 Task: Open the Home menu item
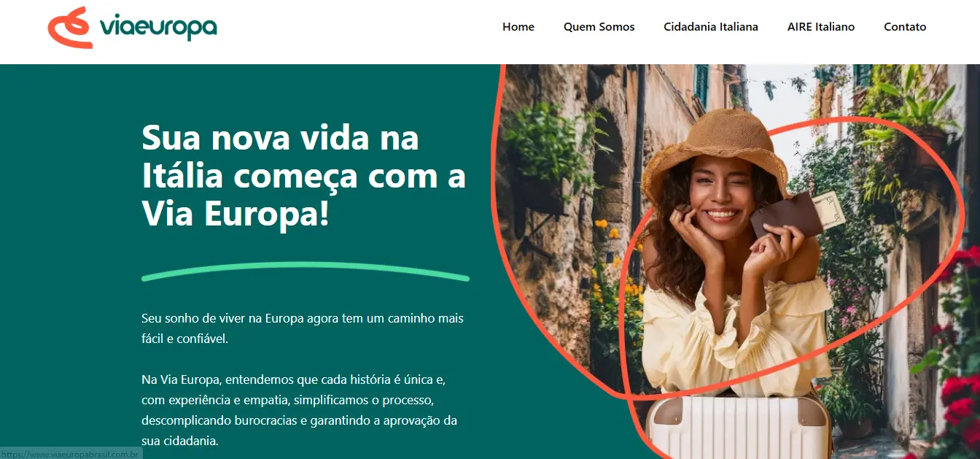[518, 27]
